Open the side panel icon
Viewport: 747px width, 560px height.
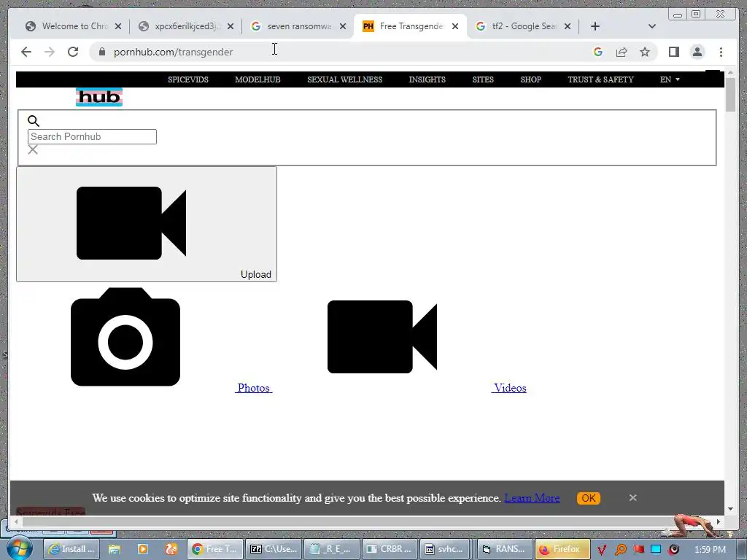(673, 52)
